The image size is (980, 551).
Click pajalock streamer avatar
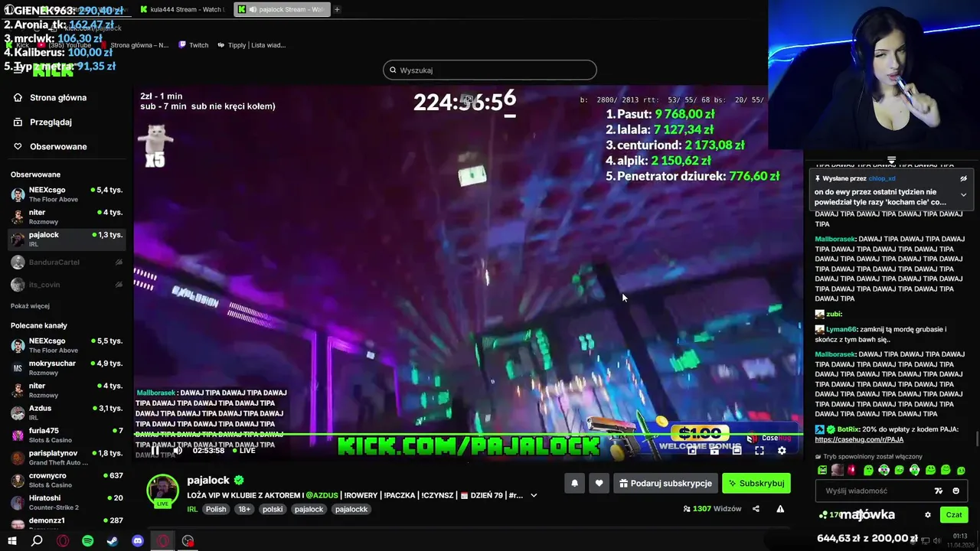pos(162,490)
